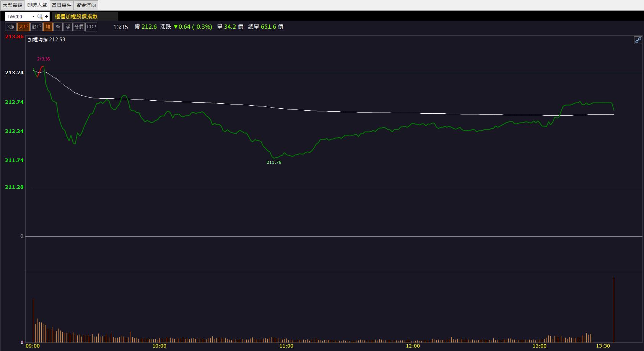Image resolution: width=644 pixels, height=351 pixels.
Task: Click the magnifier search icon next to TWC00
Action: (40, 16)
